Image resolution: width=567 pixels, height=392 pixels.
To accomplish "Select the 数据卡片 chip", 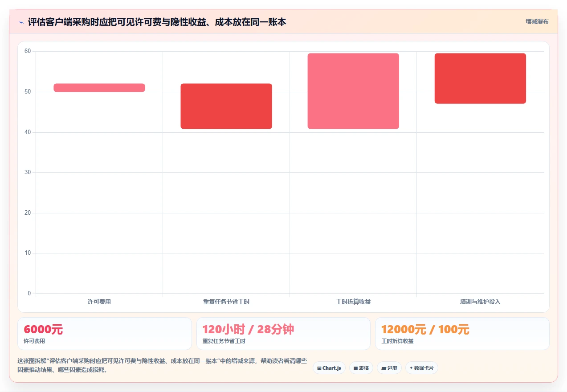I will [422, 368].
